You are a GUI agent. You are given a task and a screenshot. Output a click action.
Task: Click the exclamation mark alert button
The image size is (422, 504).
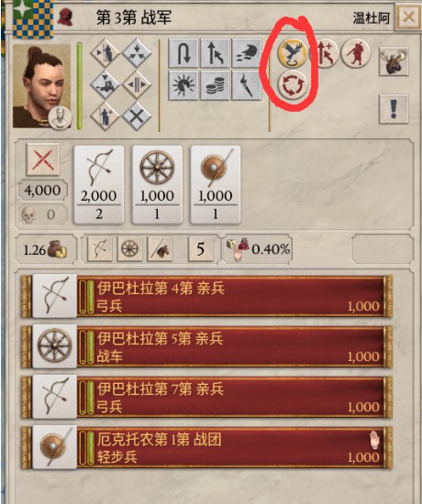pos(394,109)
